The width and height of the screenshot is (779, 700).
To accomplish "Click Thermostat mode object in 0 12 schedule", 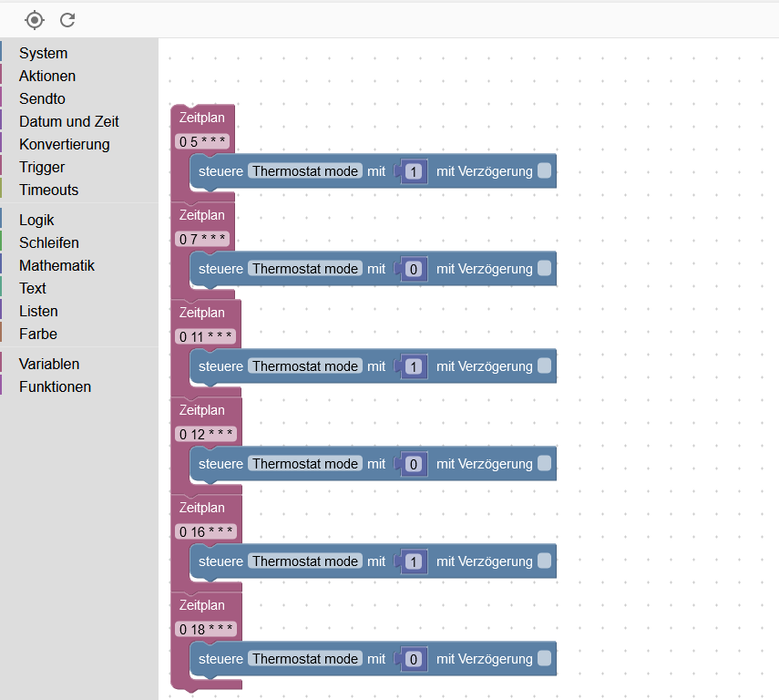I will click(305, 463).
